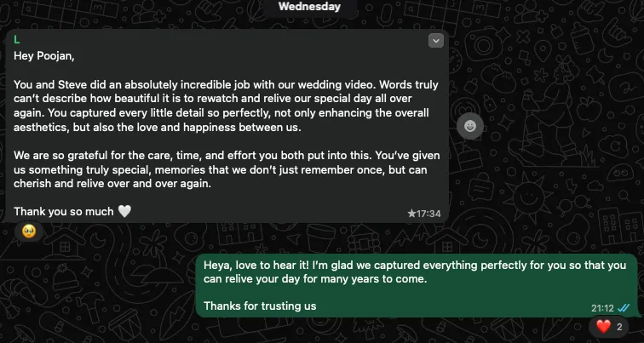Click the blue double-check read receipt
Image resolution: width=644 pixels, height=343 pixels.
pos(624,308)
